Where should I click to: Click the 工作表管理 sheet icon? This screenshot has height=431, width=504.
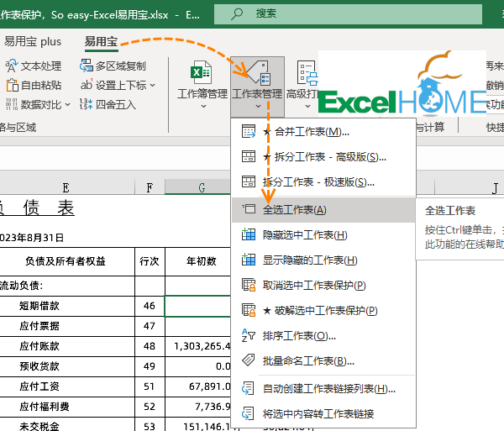258,72
